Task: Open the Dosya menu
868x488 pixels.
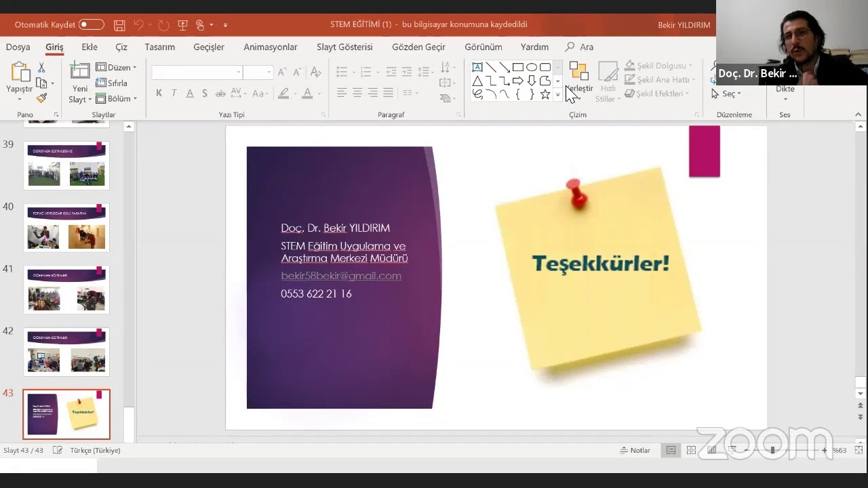Action: click(18, 47)
